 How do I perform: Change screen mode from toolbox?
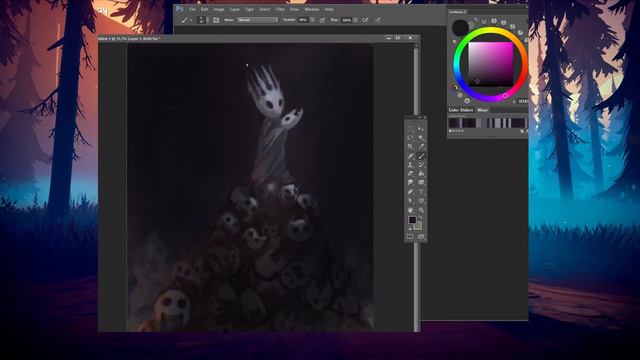421,236
